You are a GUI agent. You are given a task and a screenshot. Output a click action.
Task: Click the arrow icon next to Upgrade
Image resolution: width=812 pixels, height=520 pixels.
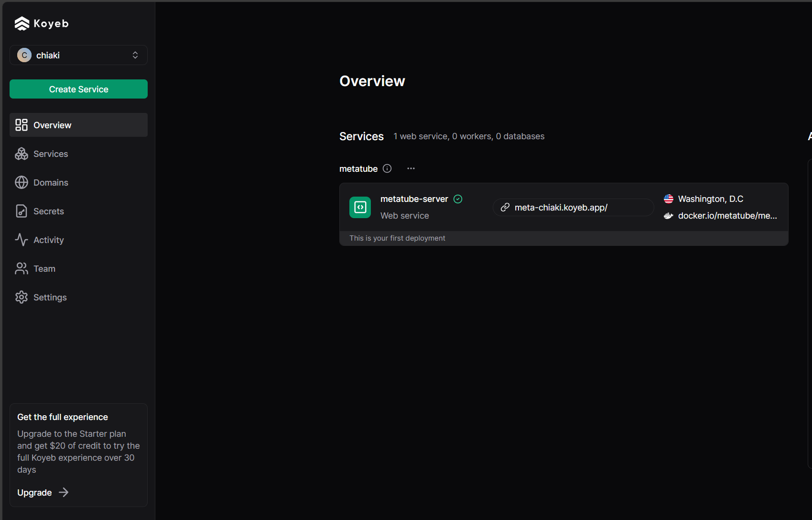[64, 492]
